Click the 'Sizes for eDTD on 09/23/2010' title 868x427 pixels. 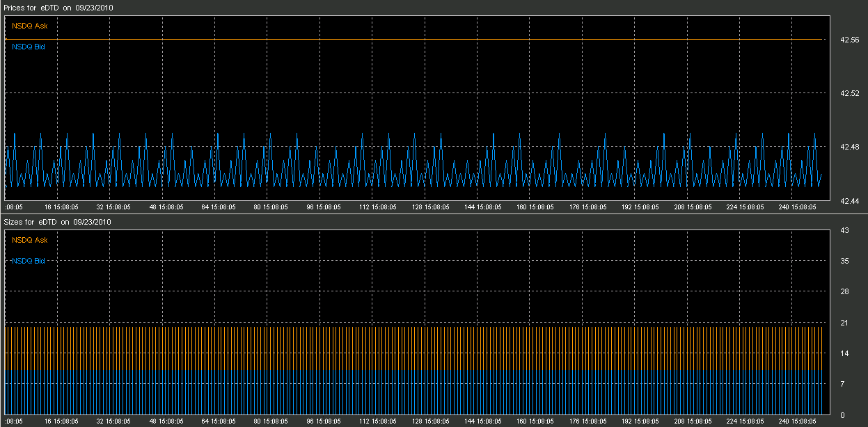point(58,222)
